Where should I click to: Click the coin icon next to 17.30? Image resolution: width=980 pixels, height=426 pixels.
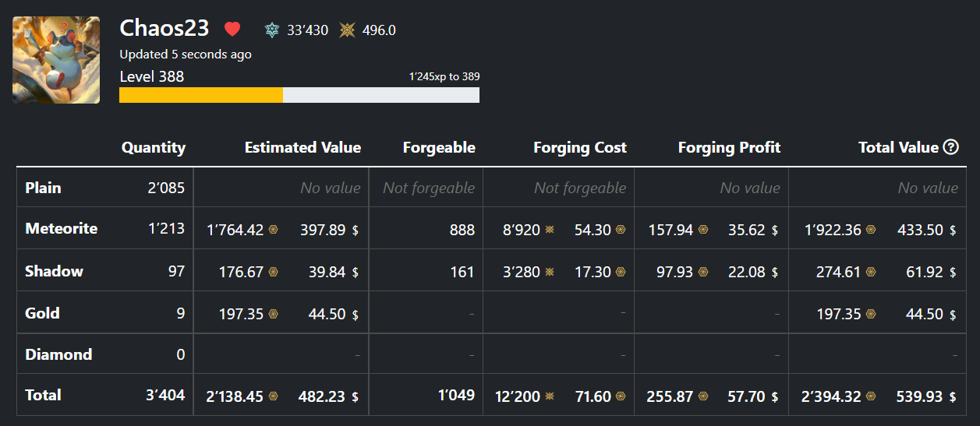pyautogui.click(x=621, y=272)
